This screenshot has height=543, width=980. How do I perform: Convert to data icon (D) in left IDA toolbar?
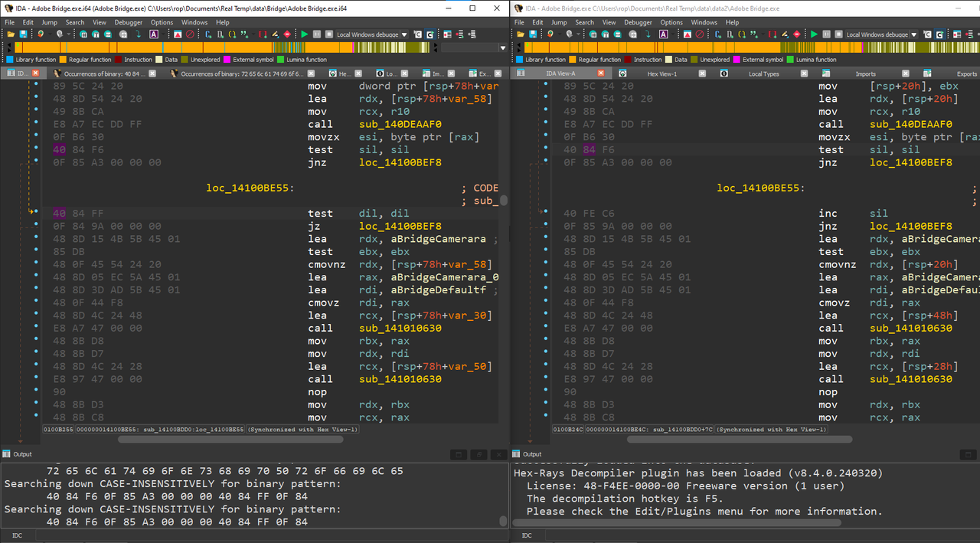220,34
